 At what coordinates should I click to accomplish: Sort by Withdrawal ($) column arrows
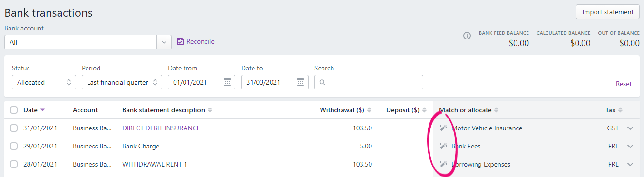pyautogui.click(x=370, y=110)
